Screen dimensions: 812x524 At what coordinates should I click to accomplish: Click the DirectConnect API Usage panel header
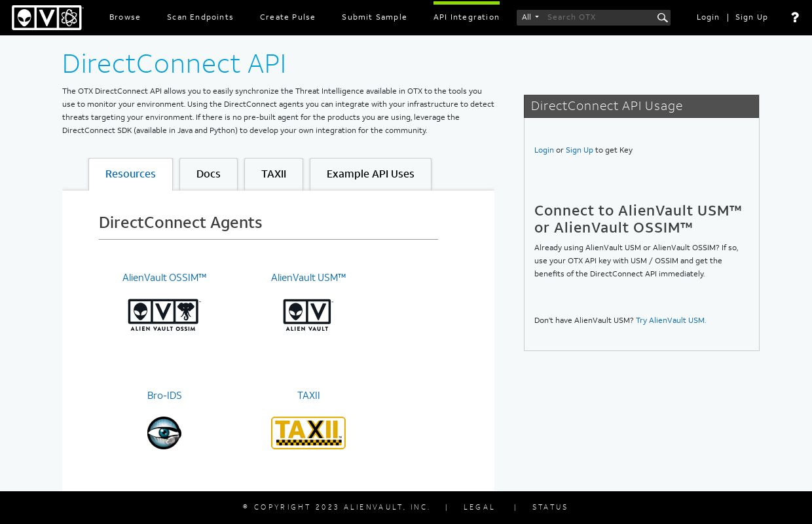(641, 106)
